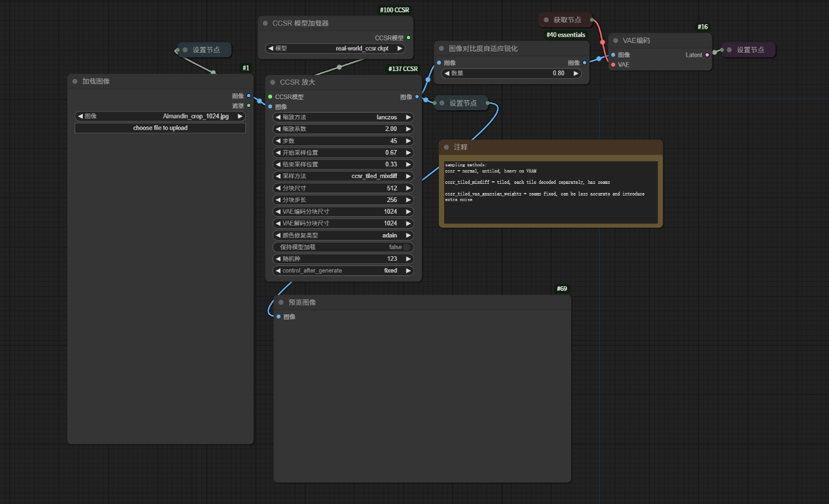829x504 pixels.
Task: Open the 颜色修复类型 adain dropdown
Action: [343, 235]
